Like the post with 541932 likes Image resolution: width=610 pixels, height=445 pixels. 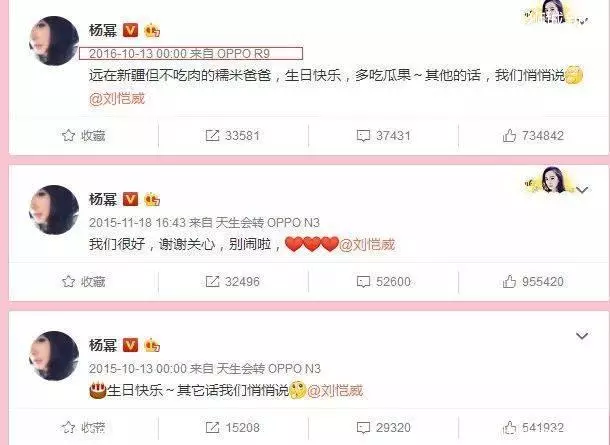point(533,427)
